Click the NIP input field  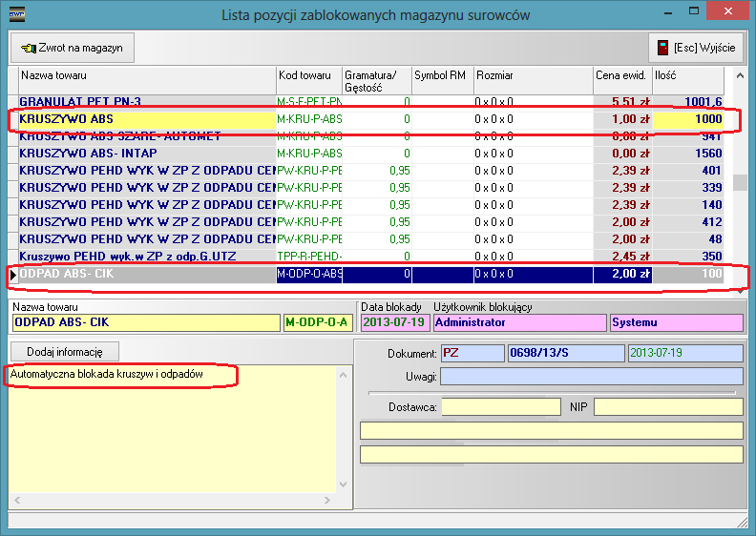[667, 407]
